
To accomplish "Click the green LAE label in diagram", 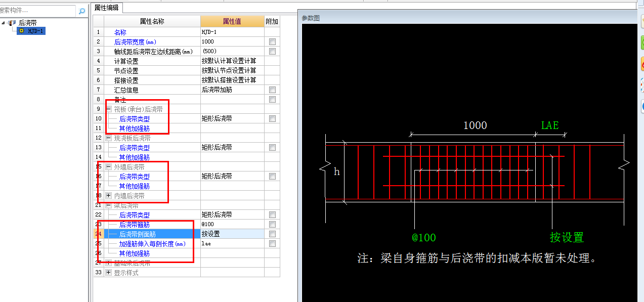I will coord(550,125).
